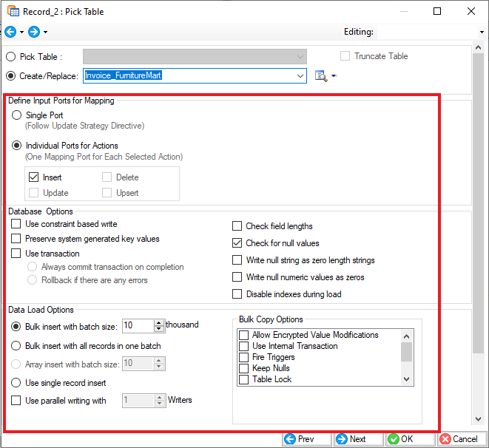Open the dropdown arrow beside the forward arrow

[x=46, y=33]
